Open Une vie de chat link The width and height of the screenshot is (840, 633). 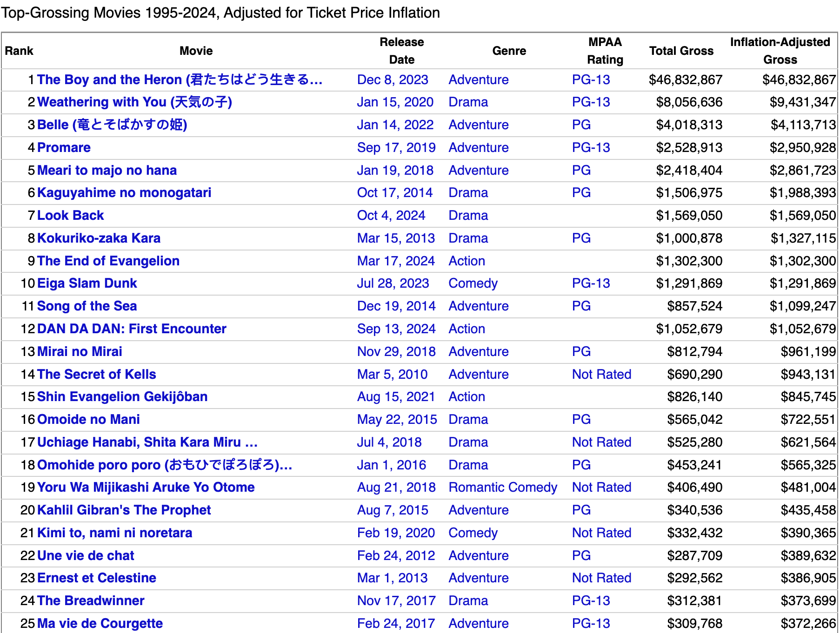[x=86, y=555]
